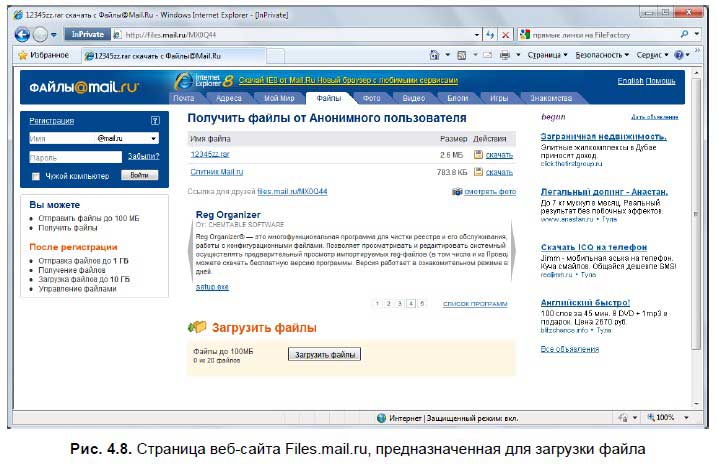Click the magnifier search icon
The image size is (717, 468).
[x=685, y=34]
